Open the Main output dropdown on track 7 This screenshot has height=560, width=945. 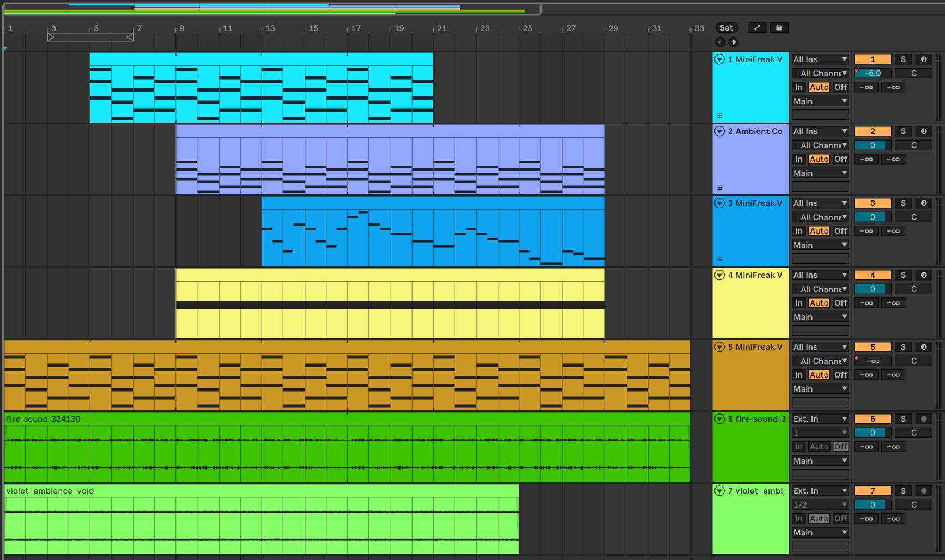(x=820, y=533)
